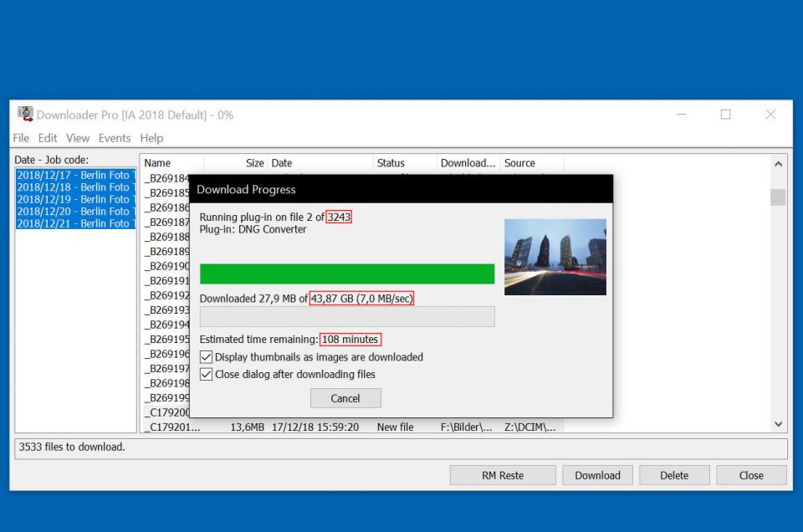Image resolution: width=803 pixels, height=532 pixels.
Task: Select file row _B269188
Action: click(167, 237)
